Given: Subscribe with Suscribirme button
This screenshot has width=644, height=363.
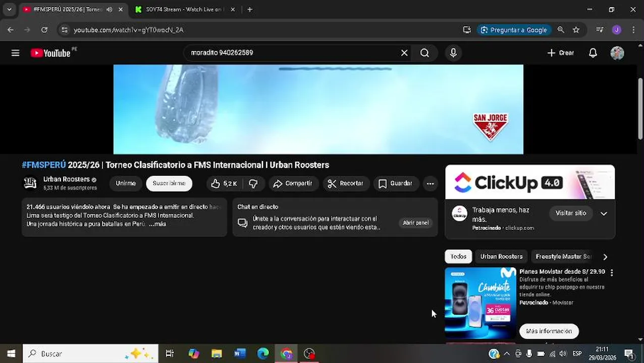Looking at the screenshot, I should (169, 184).
